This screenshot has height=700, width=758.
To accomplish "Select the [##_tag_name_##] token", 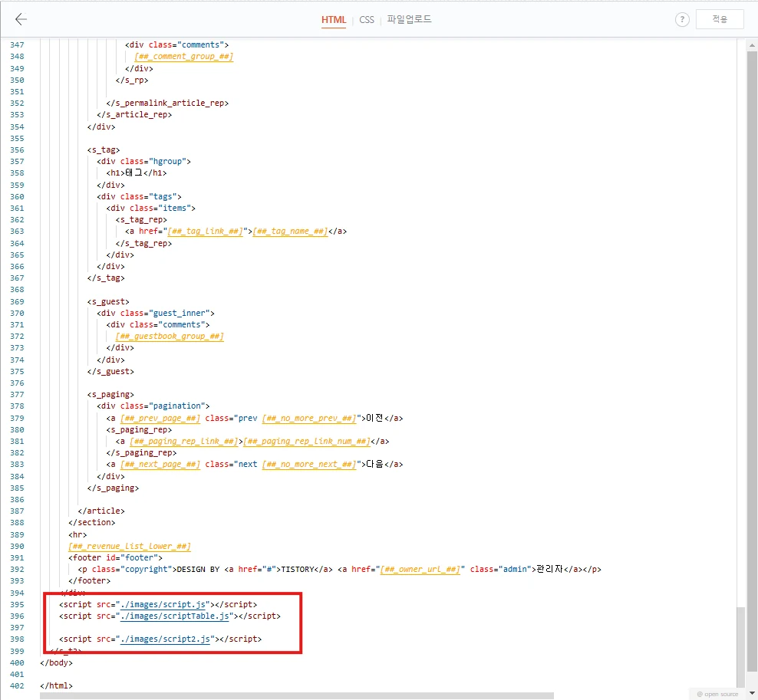I will (x=290, y=232).
